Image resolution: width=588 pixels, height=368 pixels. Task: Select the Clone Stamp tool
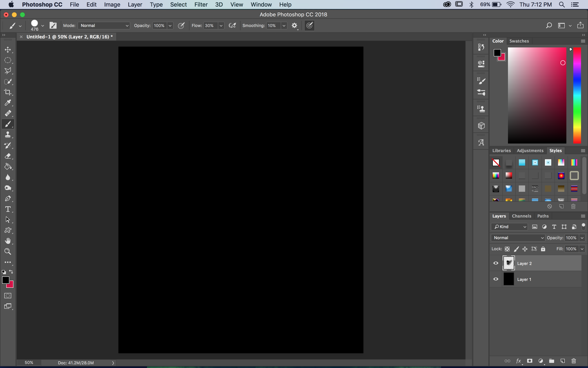[8, 135]
